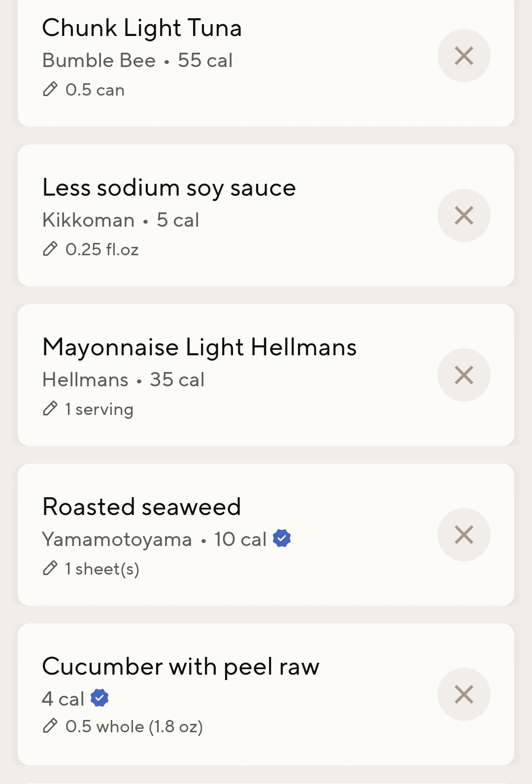This screenshot has height=784, width=532.
Task: Adjust 0.5 whole (1.8 oz) amount
Action: click(134, 727)
